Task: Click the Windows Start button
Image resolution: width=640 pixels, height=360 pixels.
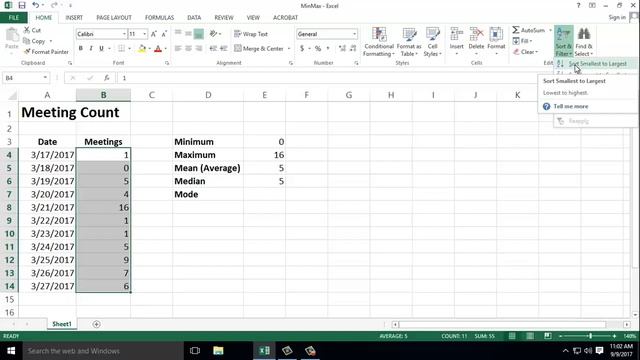Action: point(11,351)
